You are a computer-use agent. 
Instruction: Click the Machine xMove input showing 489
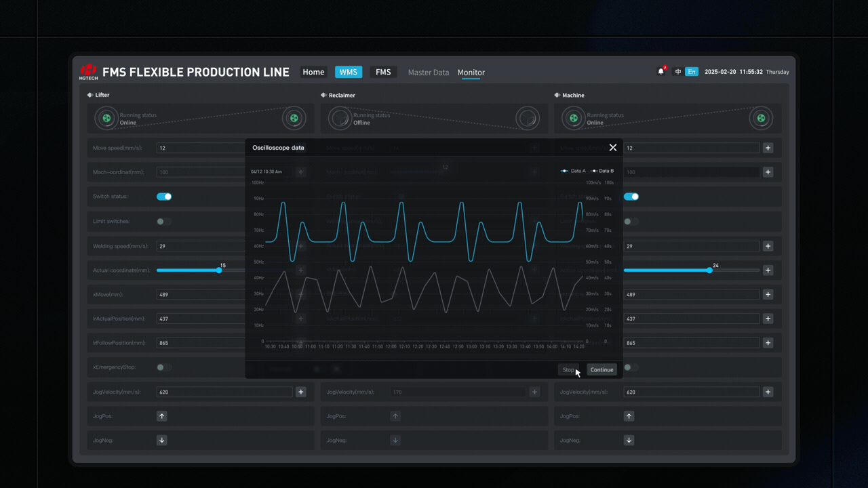692,295
